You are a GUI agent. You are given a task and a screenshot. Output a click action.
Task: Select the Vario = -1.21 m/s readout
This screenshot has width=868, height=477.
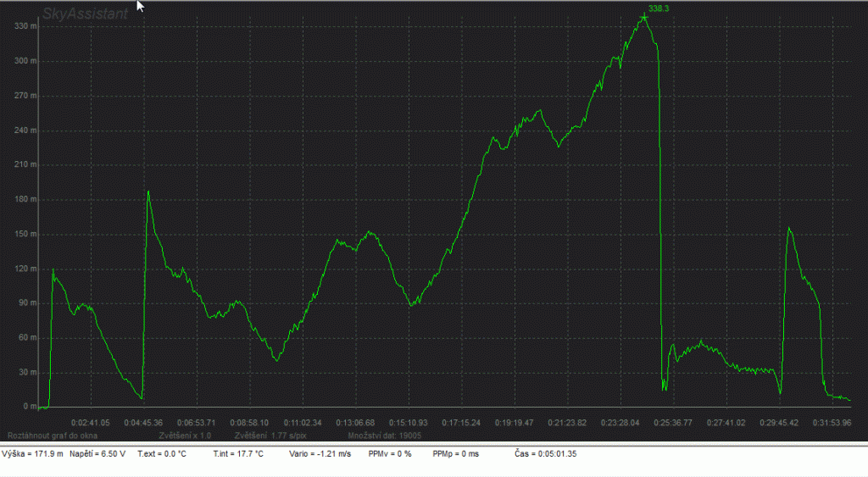319,454
